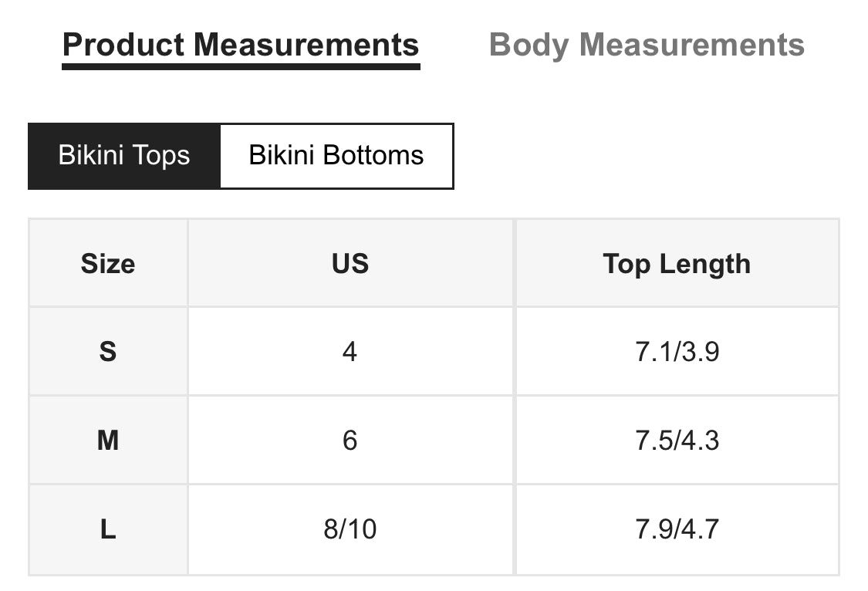Select the Bikini Tops toggle button

tap(124, 156)
